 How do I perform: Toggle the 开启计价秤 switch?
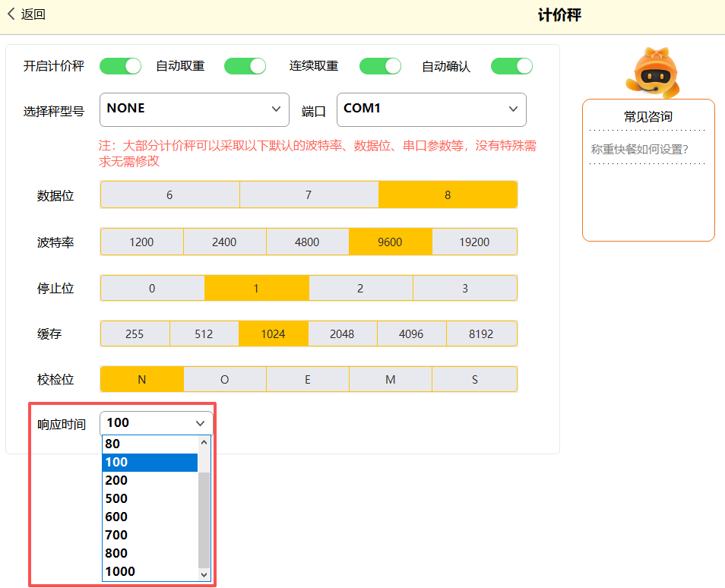click(120, 66)
